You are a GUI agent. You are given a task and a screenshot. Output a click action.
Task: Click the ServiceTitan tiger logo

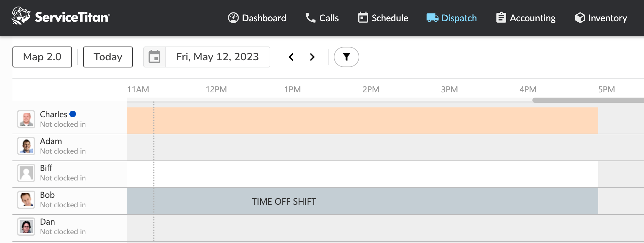[20, 16]
